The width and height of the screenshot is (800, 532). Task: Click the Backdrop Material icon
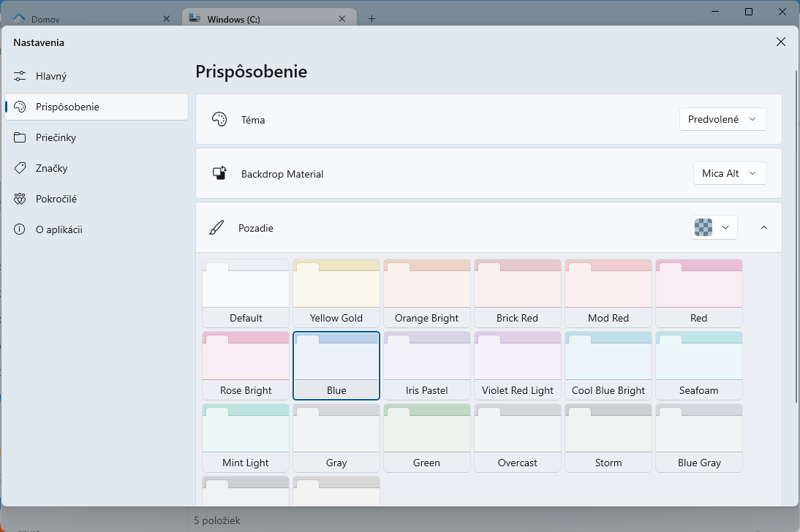click(x=219, y=173)
